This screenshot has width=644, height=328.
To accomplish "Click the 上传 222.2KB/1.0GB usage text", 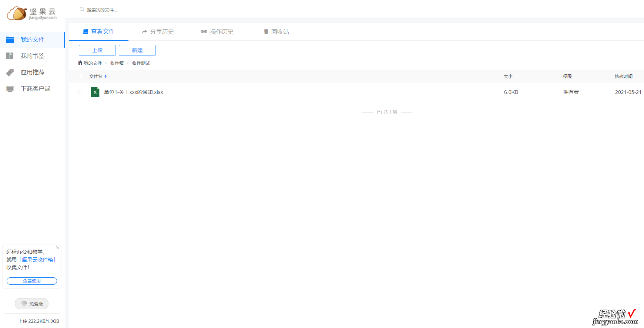I will (39, 321).
